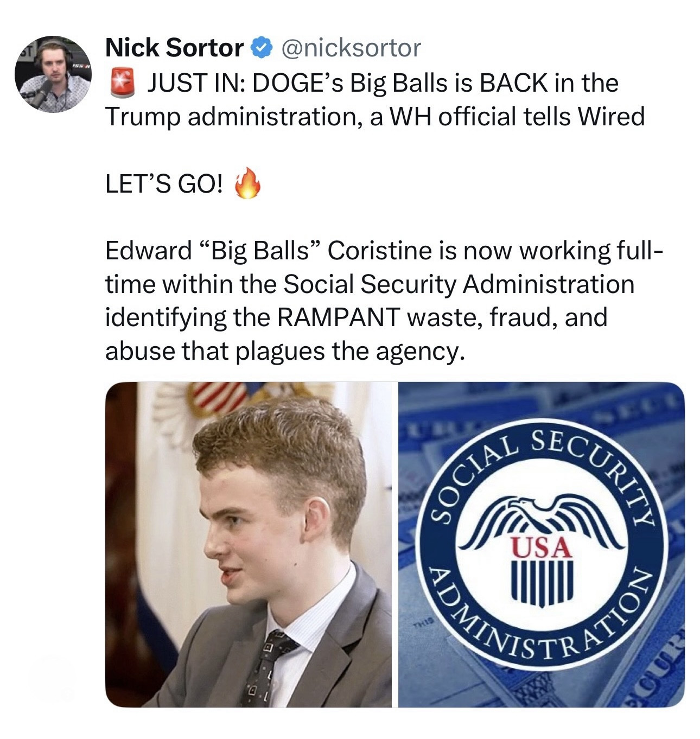
Task: Click the fire emoji after LET'S GO
Action: [x=247, y=184]
